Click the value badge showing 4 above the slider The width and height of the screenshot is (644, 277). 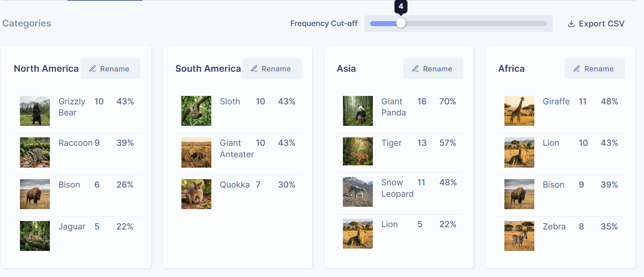click(x=401, y=7)
